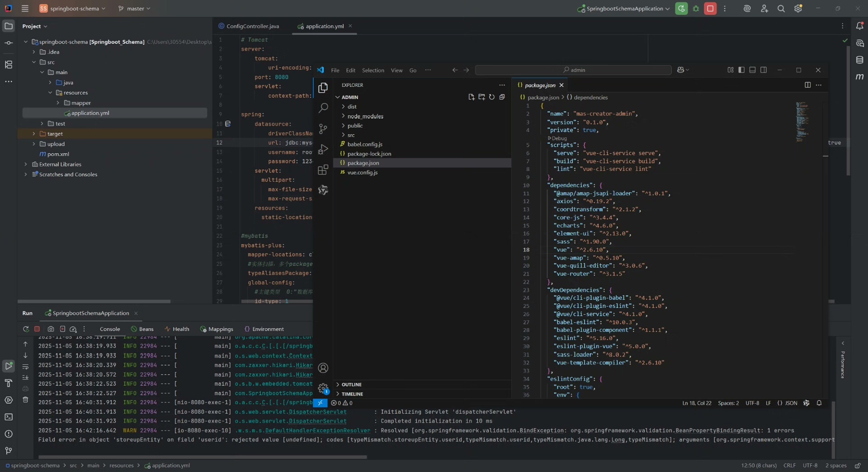Open IntelliJ Terminal tool window
Screen dimensions: 868x472
9,417
